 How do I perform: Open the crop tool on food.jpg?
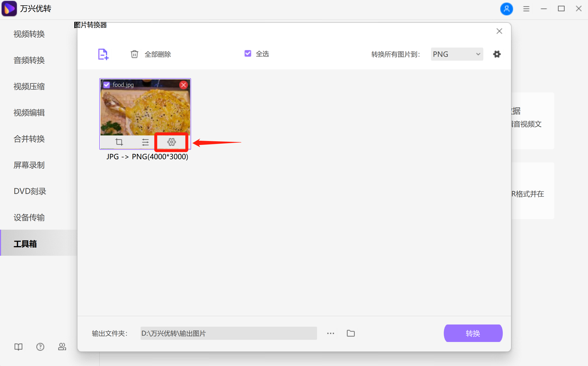119,142
